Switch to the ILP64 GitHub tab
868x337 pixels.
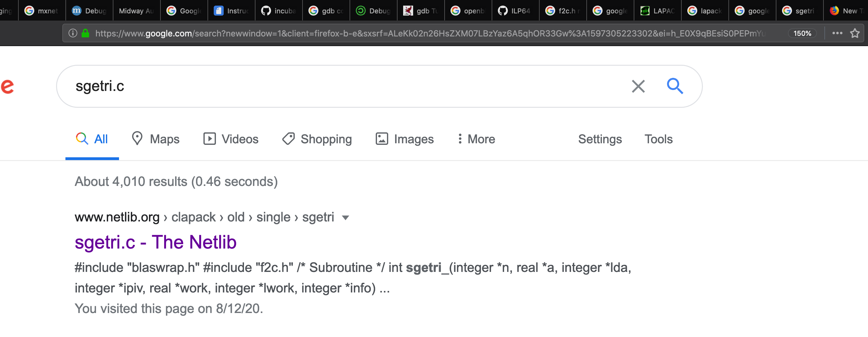pyautogui.click(x=515, y=11)
